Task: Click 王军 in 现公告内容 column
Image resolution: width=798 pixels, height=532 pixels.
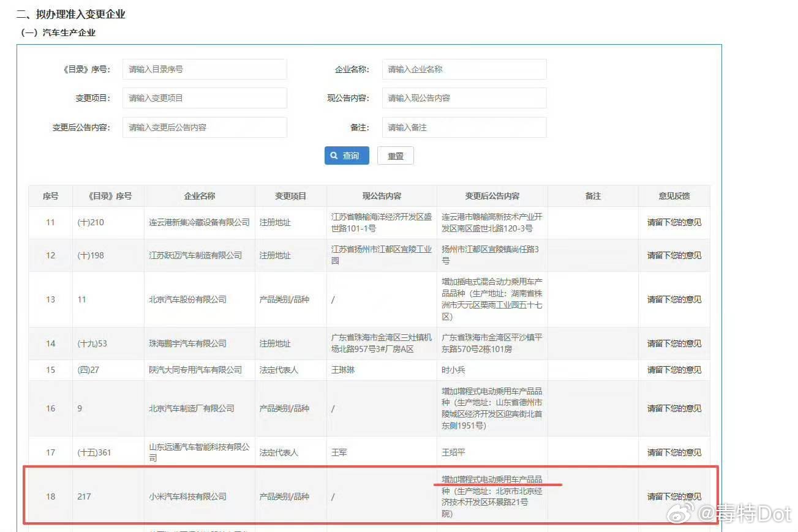Action: click(x=339, y=452)
